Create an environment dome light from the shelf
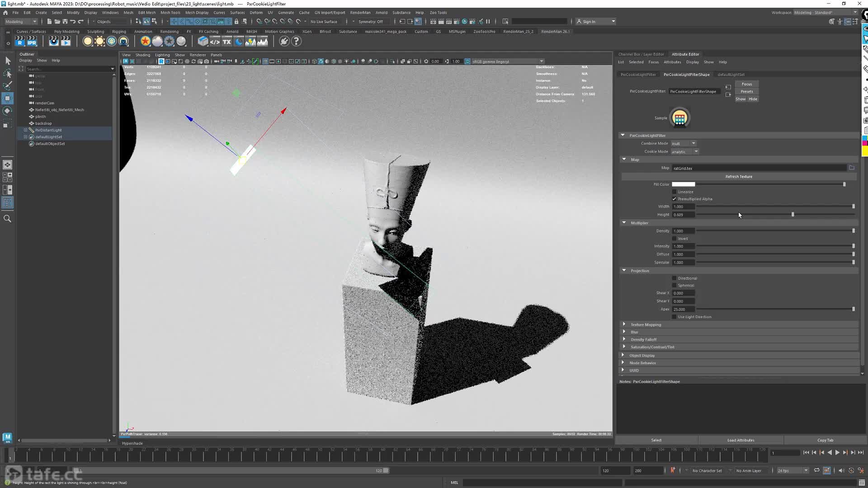 [x=111, y=42]
